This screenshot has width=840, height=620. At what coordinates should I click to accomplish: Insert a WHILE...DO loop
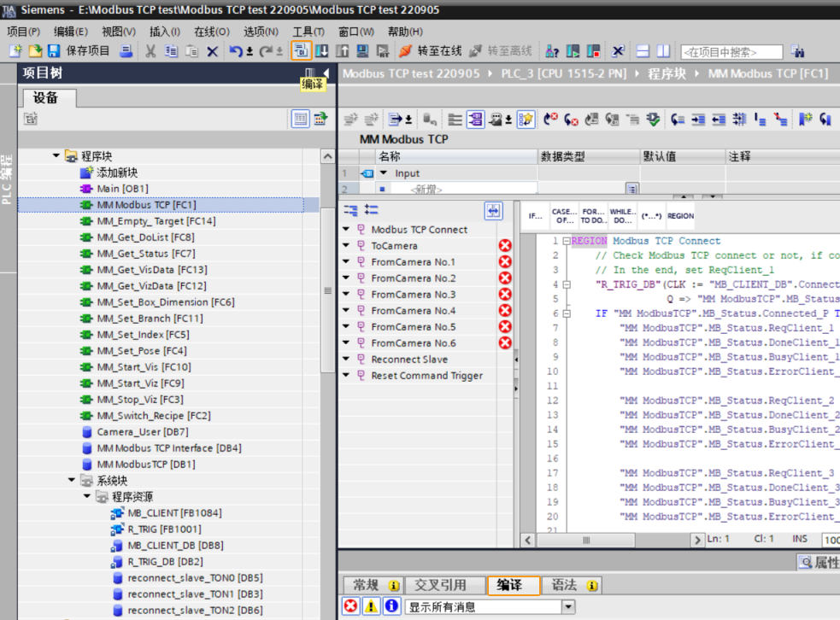621,215
